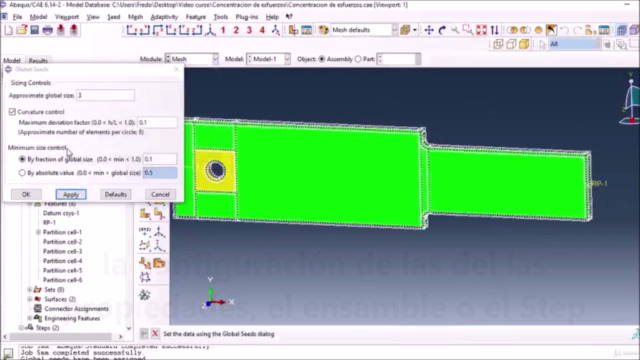Click Defaults in Global Seeds dialog

tap(116, 194)
